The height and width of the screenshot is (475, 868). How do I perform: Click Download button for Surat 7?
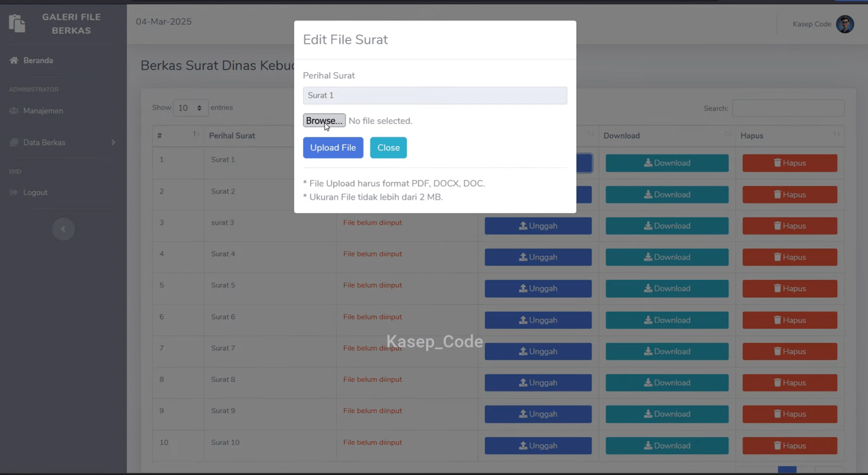pyautogui.click(x=667, y=351)
